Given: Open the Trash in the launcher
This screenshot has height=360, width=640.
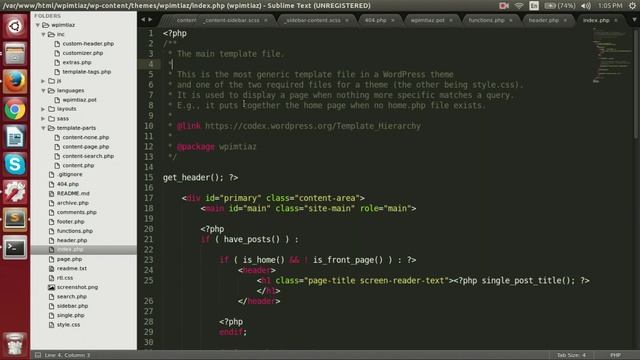Looking at the screenshot, I should (15, 344).
